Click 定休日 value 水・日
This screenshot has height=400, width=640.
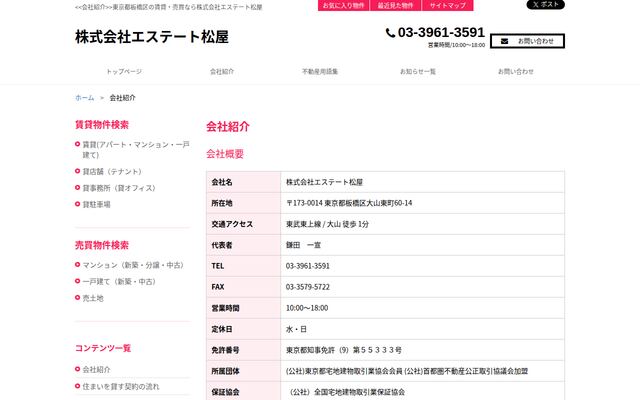[x=296, y=329]
